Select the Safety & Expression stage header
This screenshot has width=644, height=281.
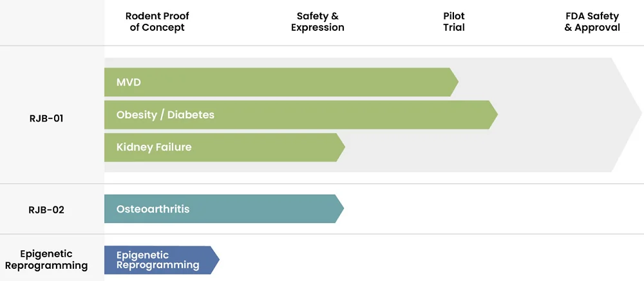317,22
